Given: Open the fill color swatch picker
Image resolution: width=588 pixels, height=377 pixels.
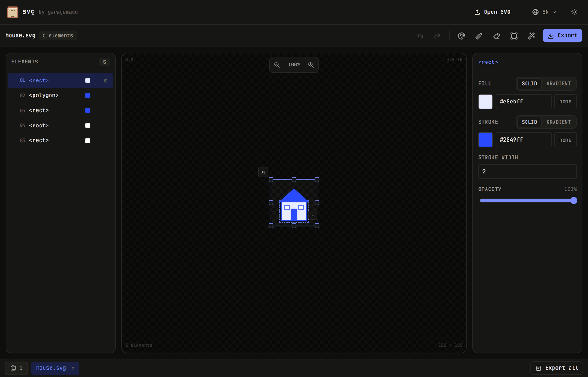Looking at the screenshot, I should click(486, 102).
